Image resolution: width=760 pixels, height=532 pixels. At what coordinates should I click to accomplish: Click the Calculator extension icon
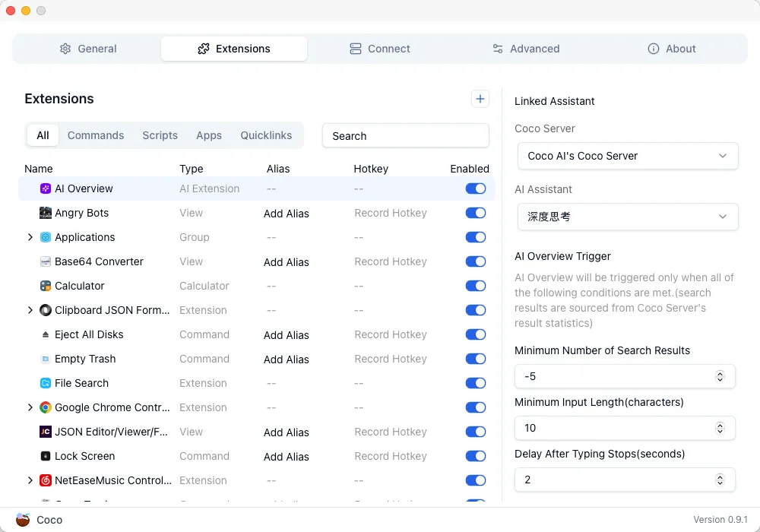tap(46, 286)
